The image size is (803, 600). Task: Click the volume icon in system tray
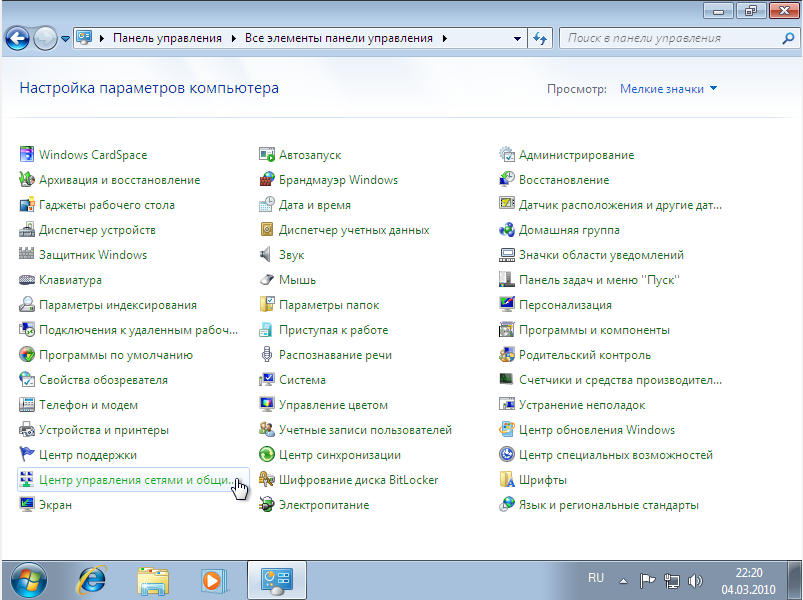(x=694, y=581)
